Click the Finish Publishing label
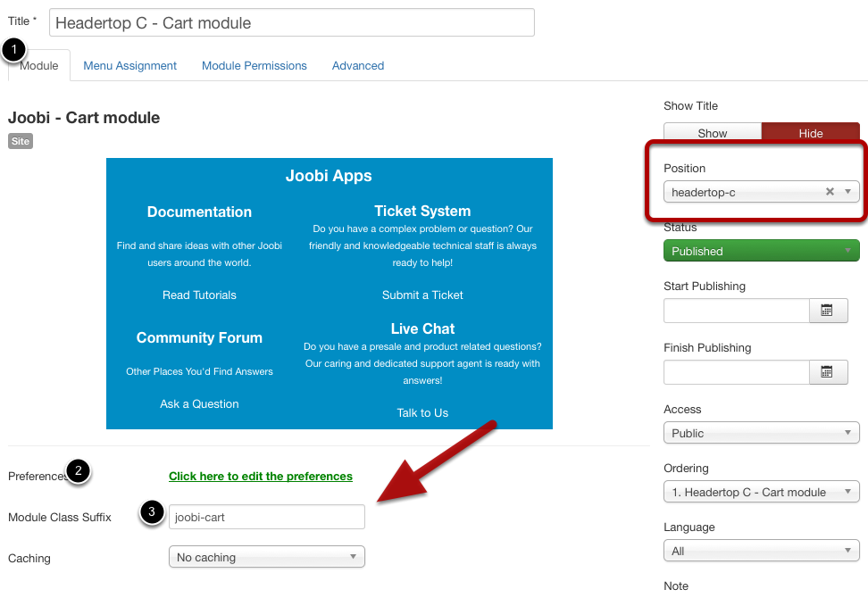The width and height of the screenshot is (868, 598). (x=707, y=347)
